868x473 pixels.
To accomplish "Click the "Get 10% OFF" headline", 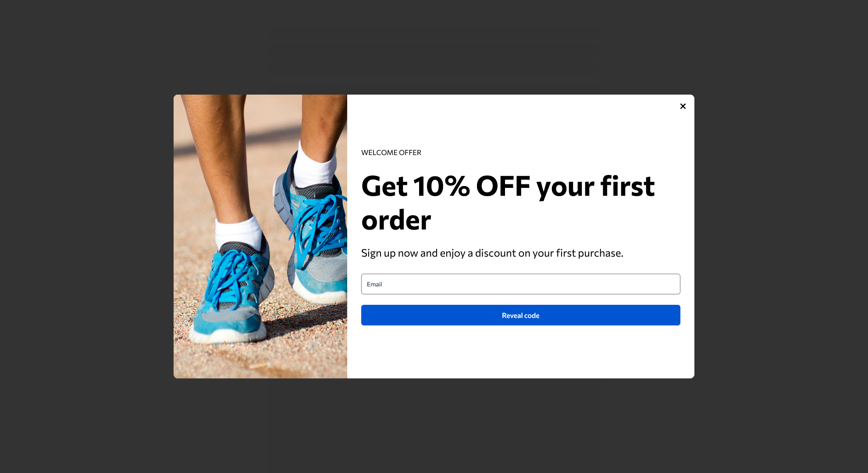I will (508, 202).
